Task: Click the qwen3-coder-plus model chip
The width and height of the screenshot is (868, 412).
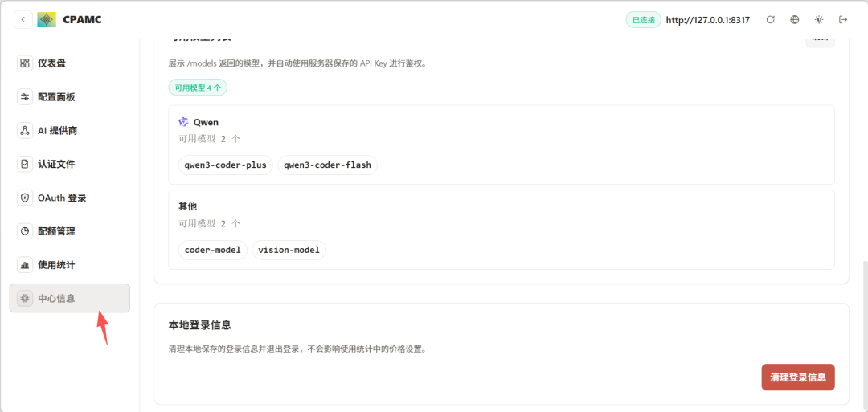Action: (226, 165)
